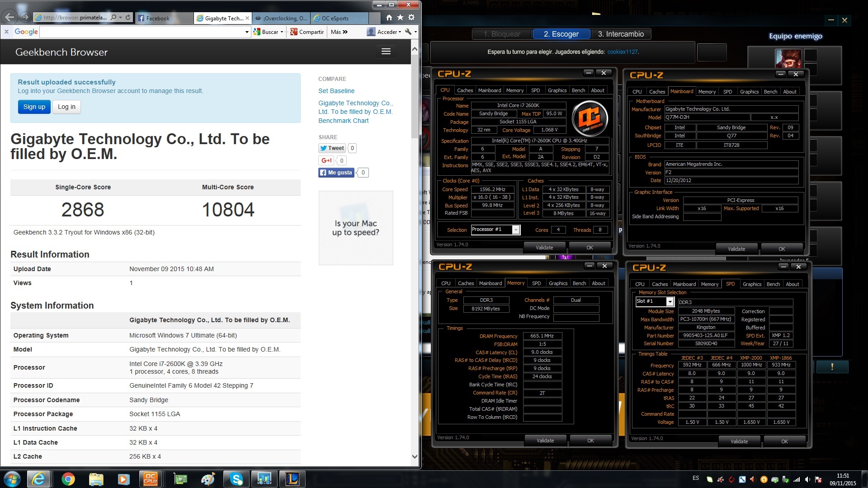Click the Facebook Me gusta button
The width and height of the screenshot is (868, 488).
coord(336,173)
